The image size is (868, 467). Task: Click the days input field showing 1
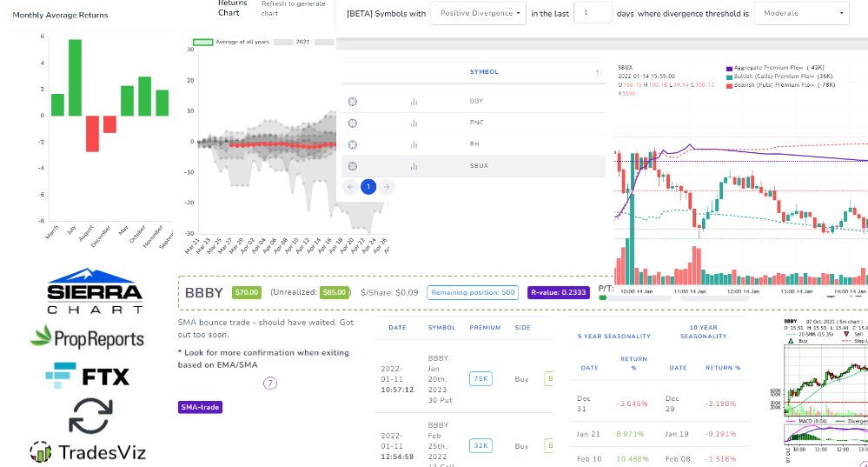593,12
